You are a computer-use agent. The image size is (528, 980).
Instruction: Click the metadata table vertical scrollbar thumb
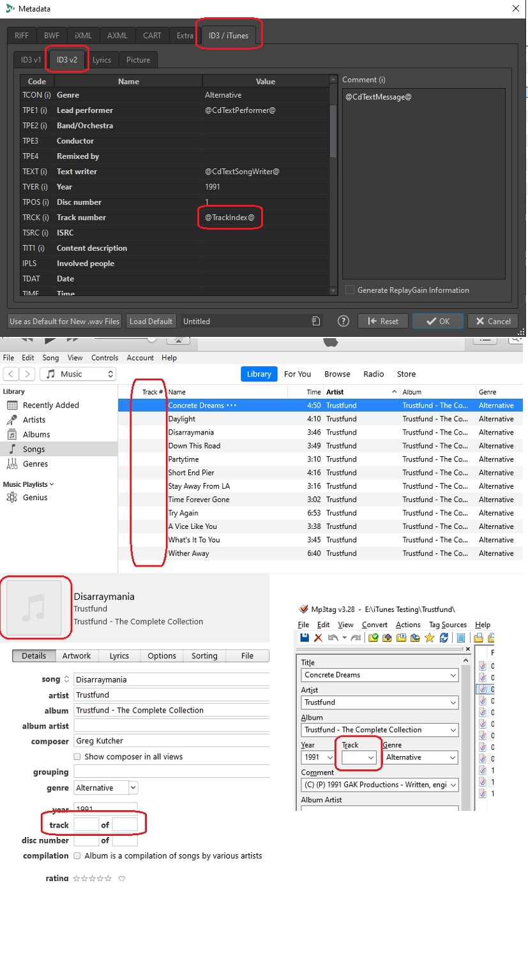click(333, 131)
